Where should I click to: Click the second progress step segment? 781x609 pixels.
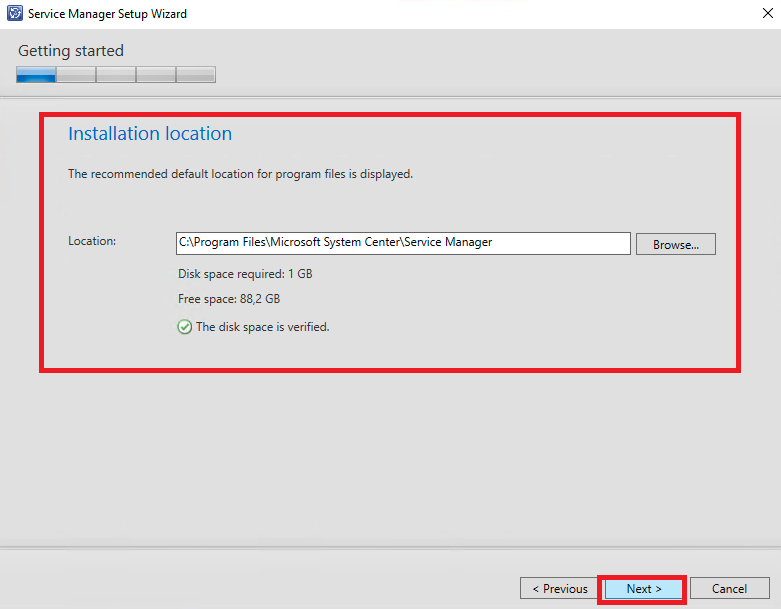click(76, 75)
